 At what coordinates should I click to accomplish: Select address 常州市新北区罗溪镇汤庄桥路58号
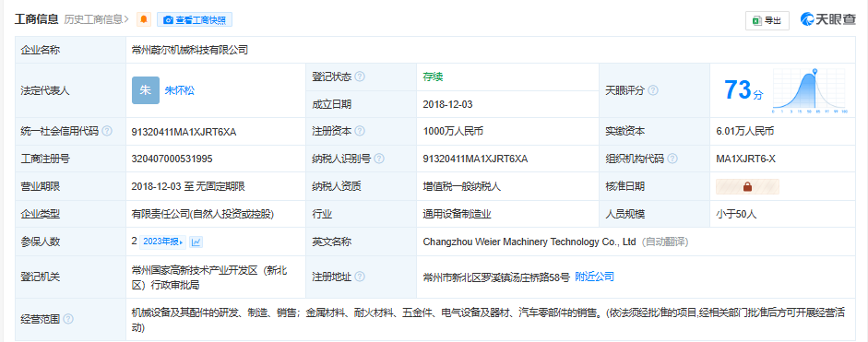point(496,277)
